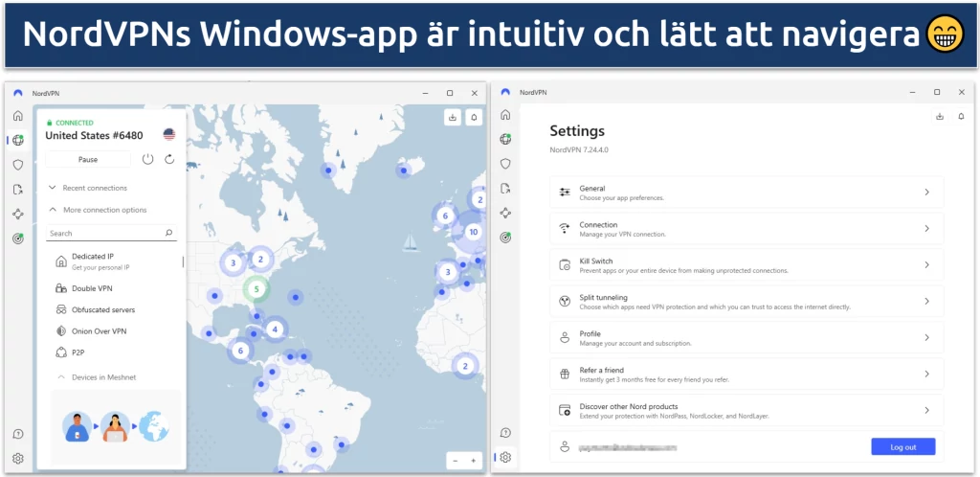Open file share icon in left window sidebar
Image resolution: width=980 pixels, height=477 pixels.
18,189
